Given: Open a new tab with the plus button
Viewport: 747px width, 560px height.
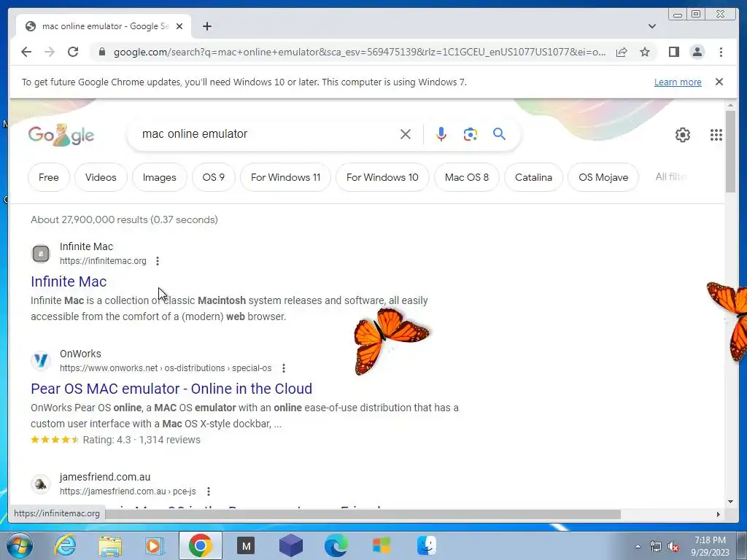Looking at the screenshot, I should pyautogui.click(x=206, y=26).
